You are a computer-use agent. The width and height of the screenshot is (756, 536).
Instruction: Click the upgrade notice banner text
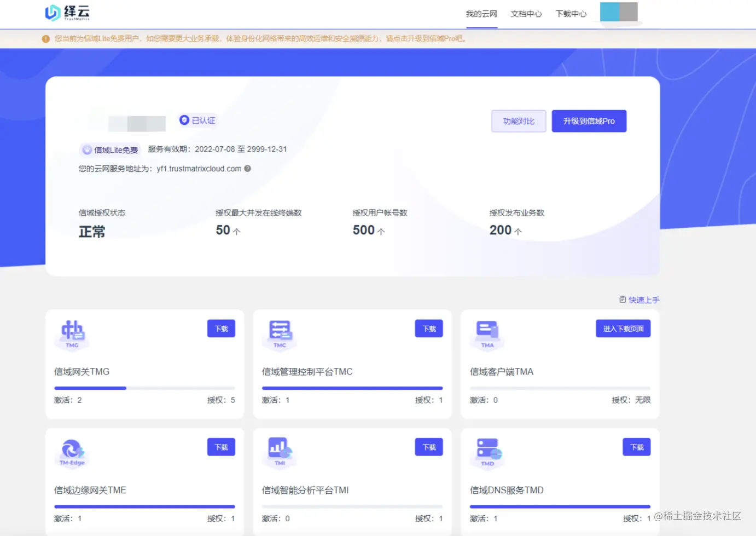click(x=260, y=38)
